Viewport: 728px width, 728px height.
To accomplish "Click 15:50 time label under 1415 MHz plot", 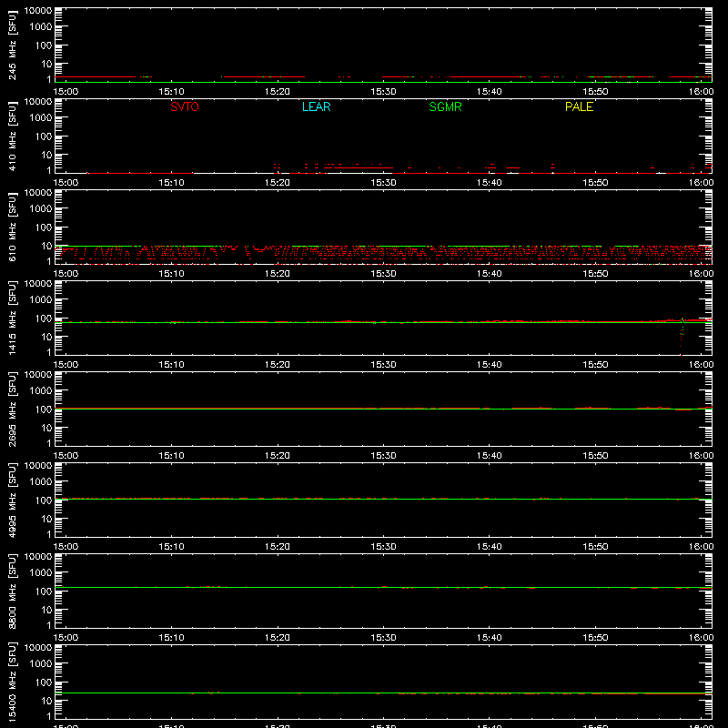I will click(595, 365).
